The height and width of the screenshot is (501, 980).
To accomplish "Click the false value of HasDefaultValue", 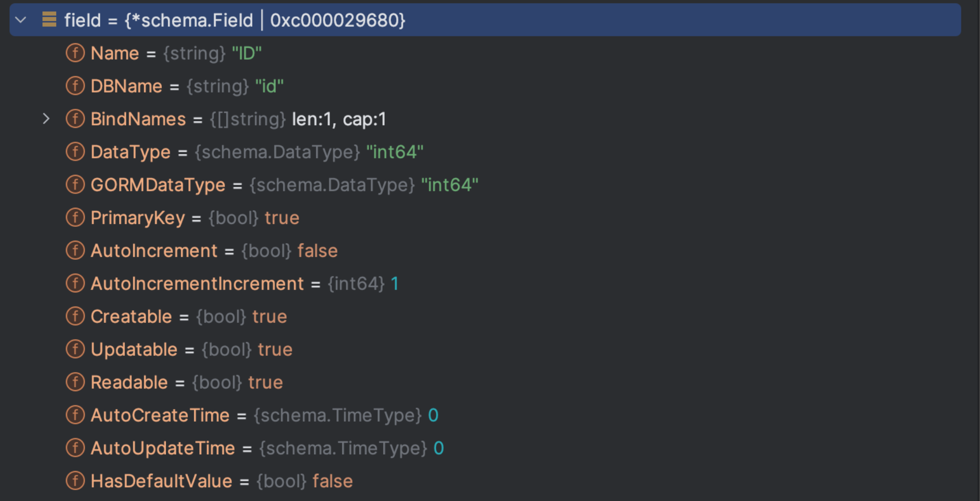I will [x=333, y=481].
